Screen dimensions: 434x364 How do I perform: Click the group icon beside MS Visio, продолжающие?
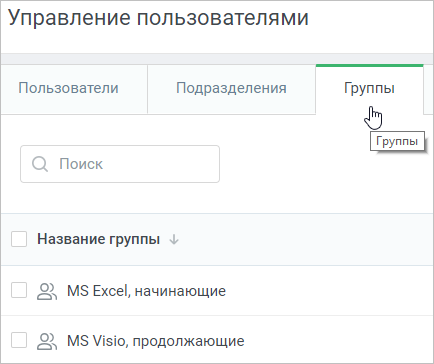pyautogui.click(x=47, y=341)
